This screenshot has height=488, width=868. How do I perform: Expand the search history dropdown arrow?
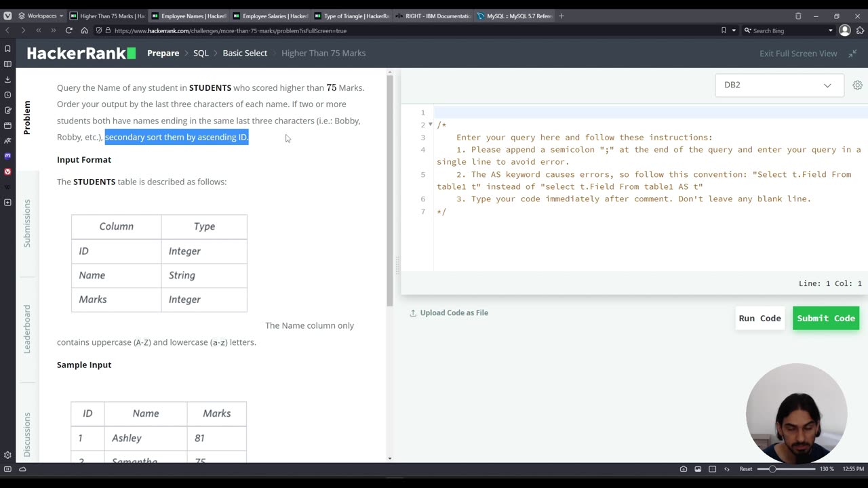pos(830,30)
